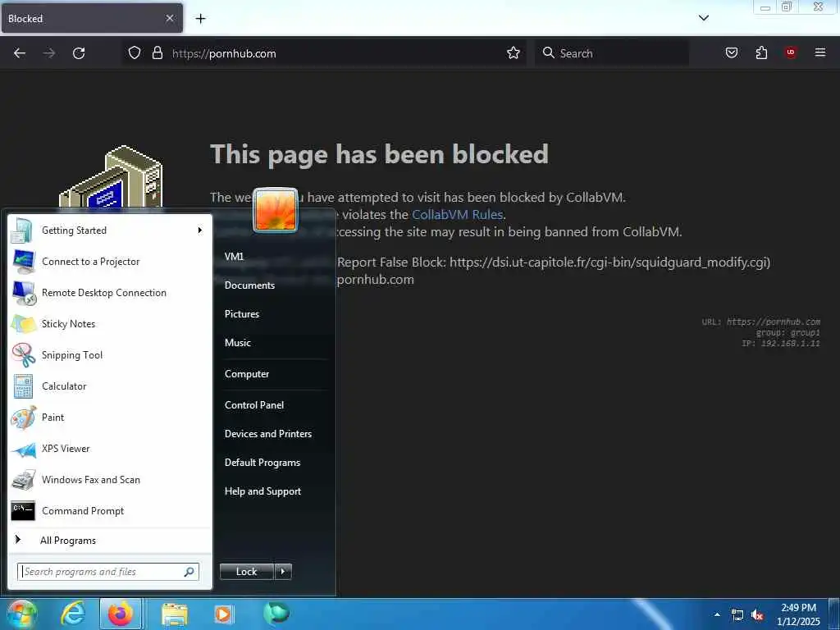
Task: Open a new tab with the plus icon
Action: (x=200, y=19)
